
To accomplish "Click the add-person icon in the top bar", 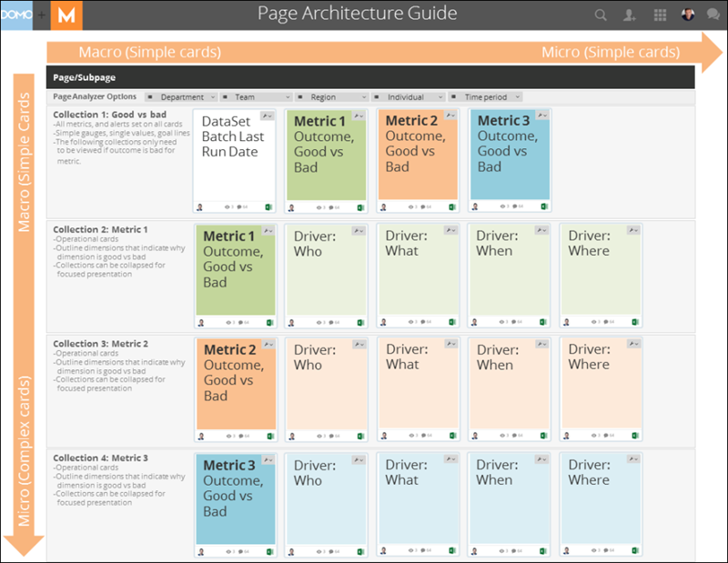I will 630,15.
